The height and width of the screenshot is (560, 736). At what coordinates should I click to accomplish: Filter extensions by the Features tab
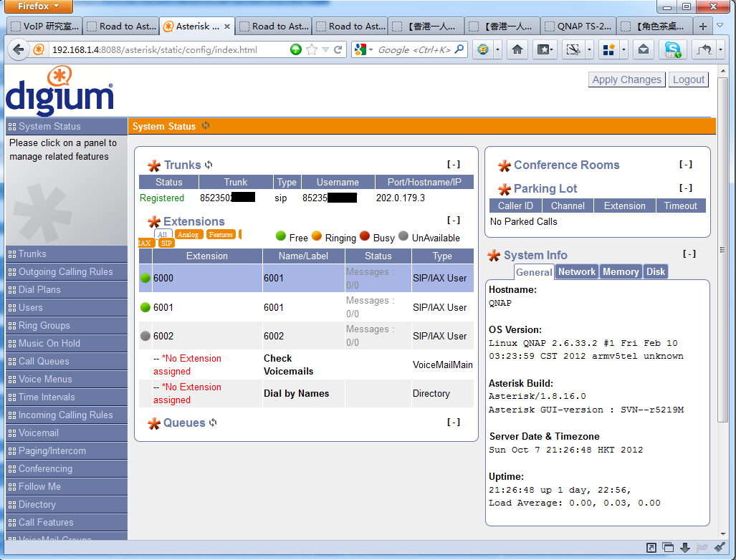click(x=221, y=234)
